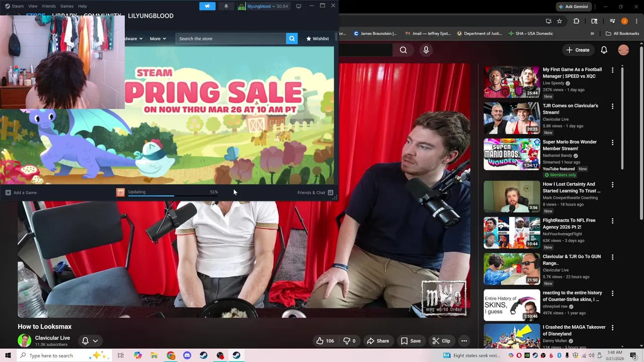644x362 pixels.
Task: Open the lilyungblood account dropdown in Steam
Action: pyautogui.click(x=263, y=6)
